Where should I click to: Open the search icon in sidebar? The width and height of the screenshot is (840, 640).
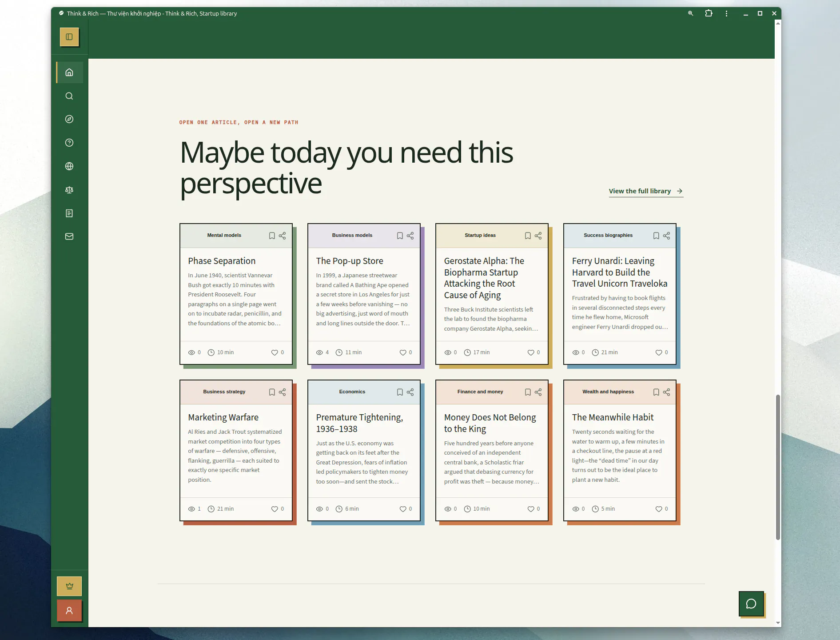[69, 96]
